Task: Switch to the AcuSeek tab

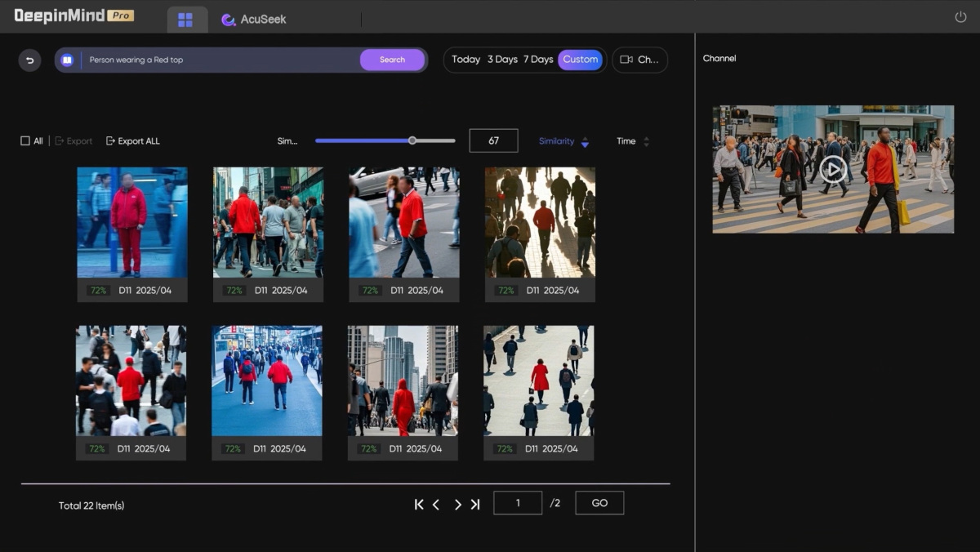Action: pyautogui.click(x=254, y=20)
